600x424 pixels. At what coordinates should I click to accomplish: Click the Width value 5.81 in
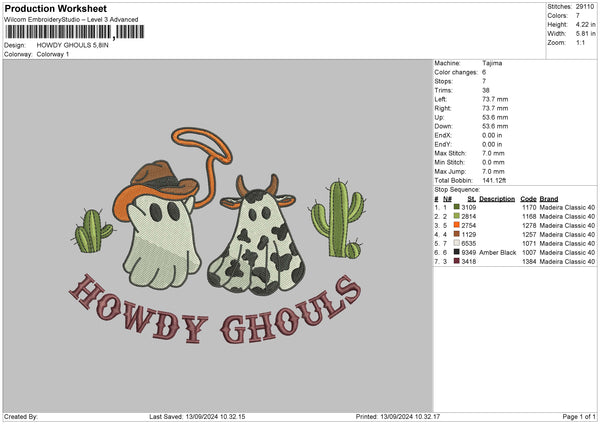586,34
